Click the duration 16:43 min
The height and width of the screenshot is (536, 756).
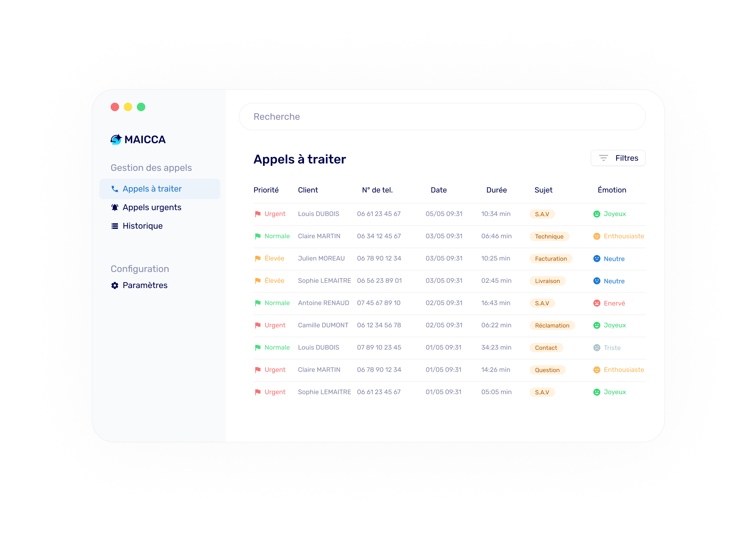(x=496, y=303)
